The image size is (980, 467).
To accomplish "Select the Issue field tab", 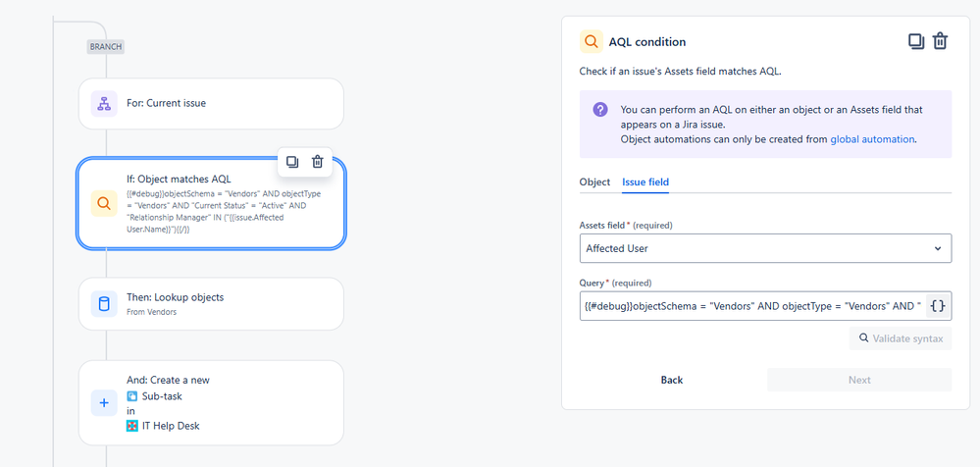I will [645, 182].
